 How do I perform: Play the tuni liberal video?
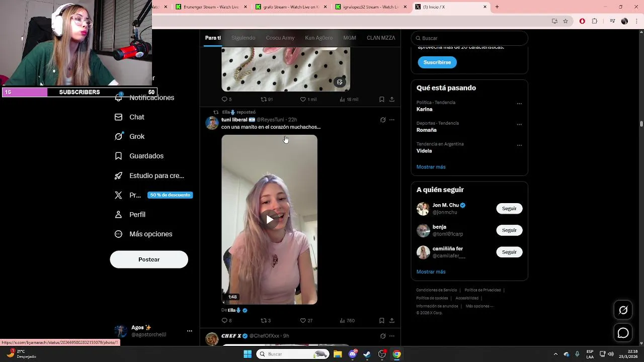[x=270, y=220]
